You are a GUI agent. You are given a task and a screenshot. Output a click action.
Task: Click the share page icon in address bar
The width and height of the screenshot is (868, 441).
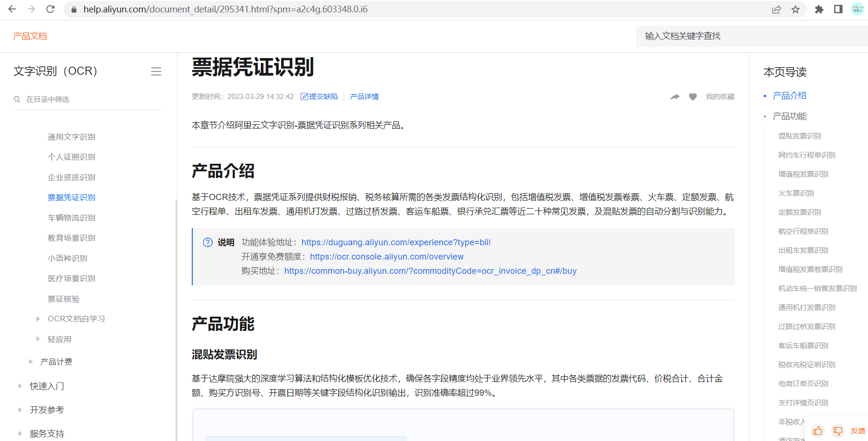[777, 10]
